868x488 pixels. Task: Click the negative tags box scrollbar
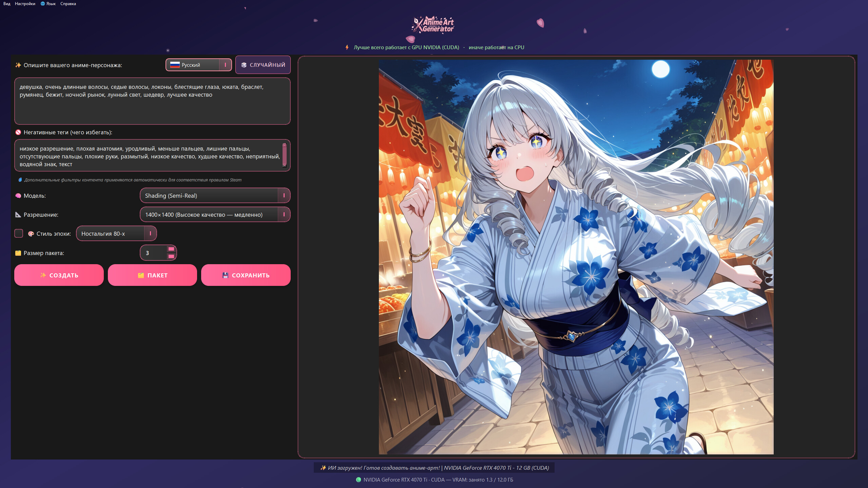click(x=284, y=155)
